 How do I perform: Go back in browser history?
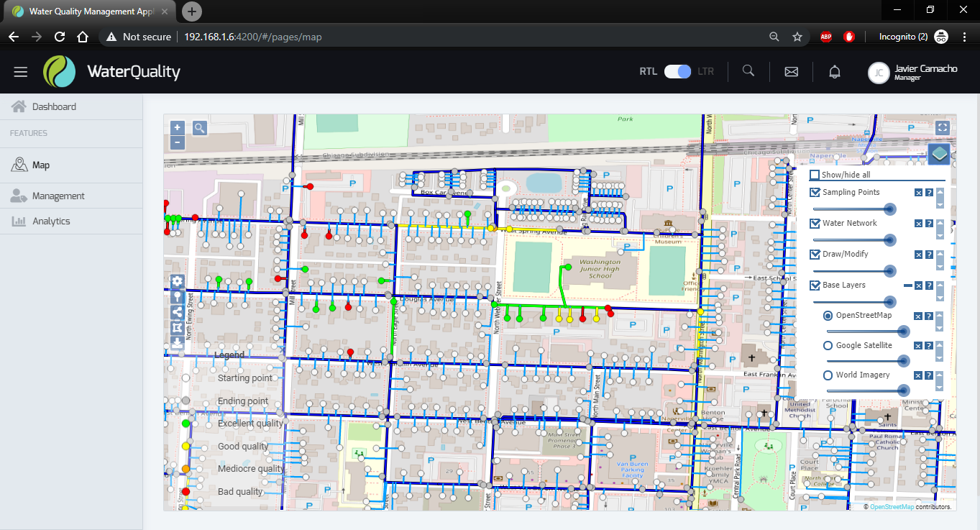14,37
